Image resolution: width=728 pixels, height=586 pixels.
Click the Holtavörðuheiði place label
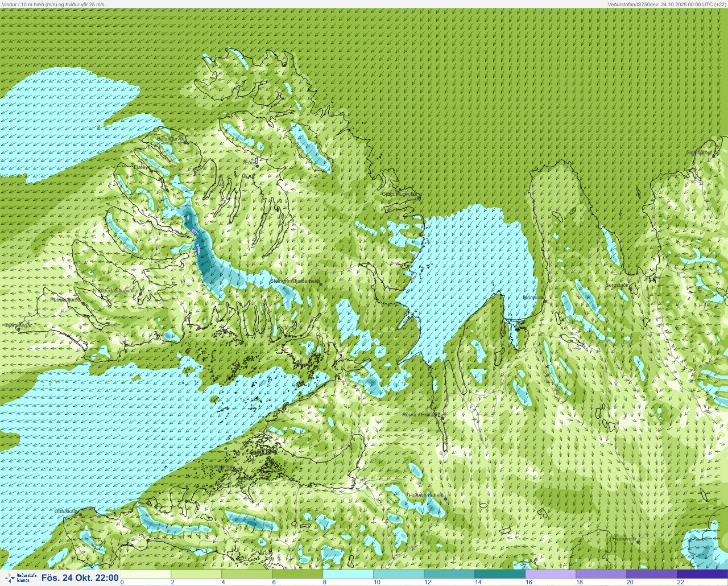426,496
